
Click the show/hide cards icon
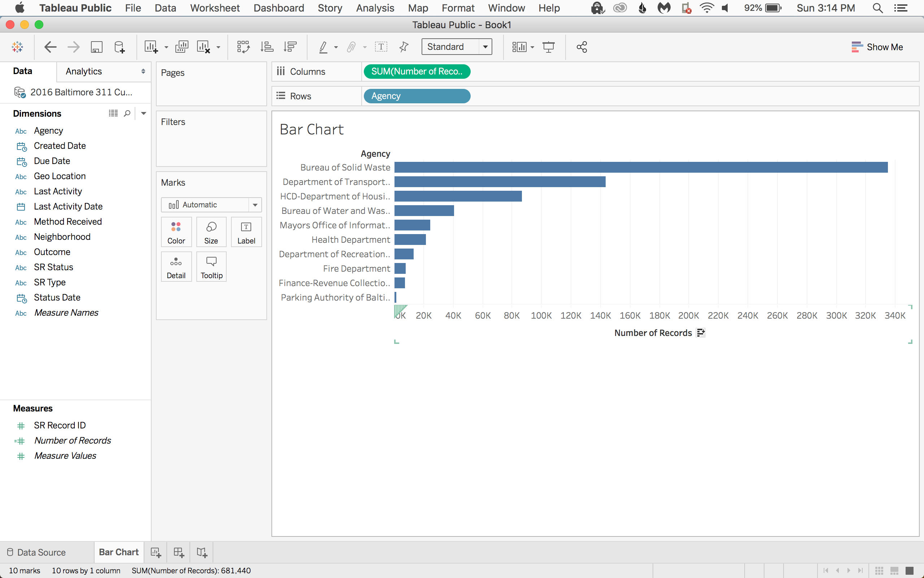pyautogui.click(x=519, y=47)
